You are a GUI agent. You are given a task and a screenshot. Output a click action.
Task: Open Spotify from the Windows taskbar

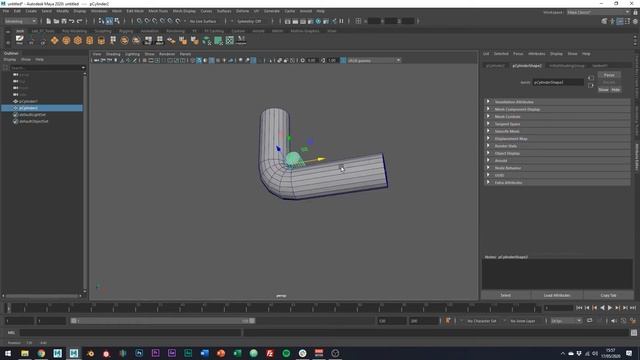(286, 353)
